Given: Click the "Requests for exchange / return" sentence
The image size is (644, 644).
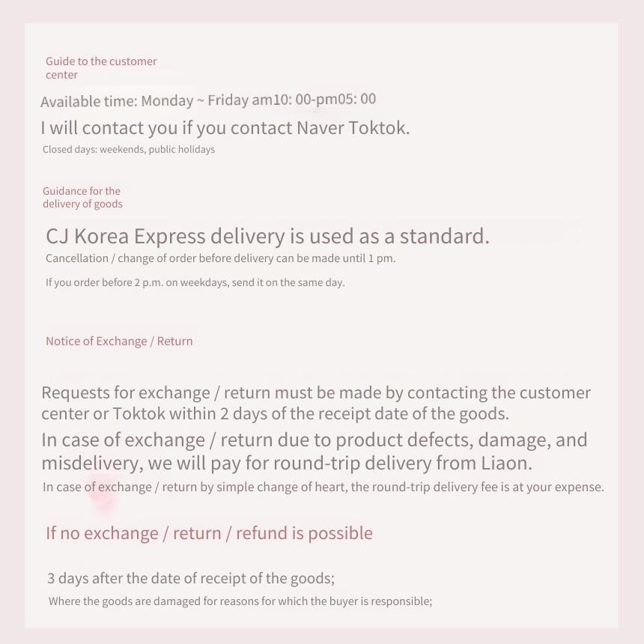Looking at the screenshot, I should 316,392.
